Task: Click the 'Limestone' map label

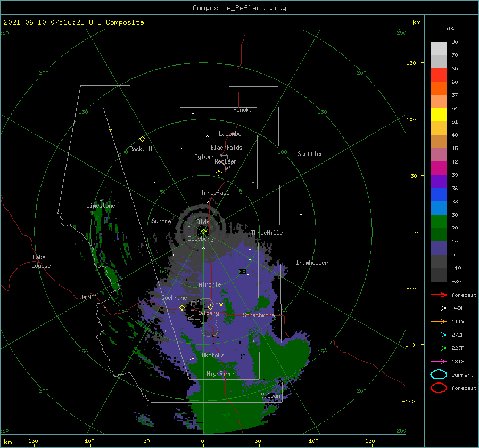Action: click(x=101, y=206)
